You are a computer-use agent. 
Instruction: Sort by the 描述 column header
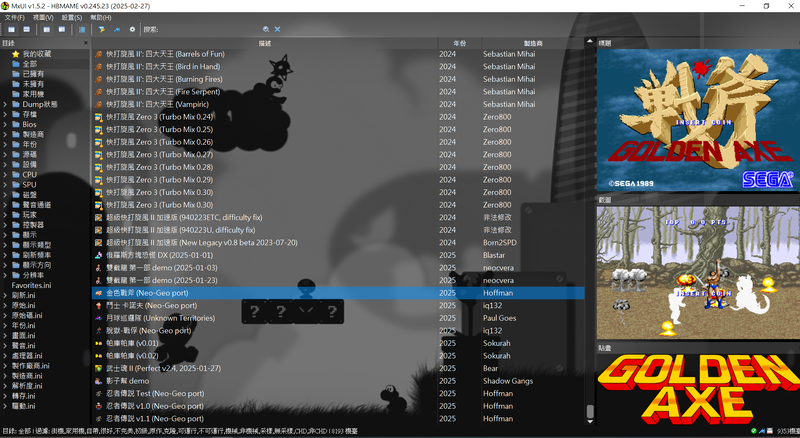click(265, 43)
